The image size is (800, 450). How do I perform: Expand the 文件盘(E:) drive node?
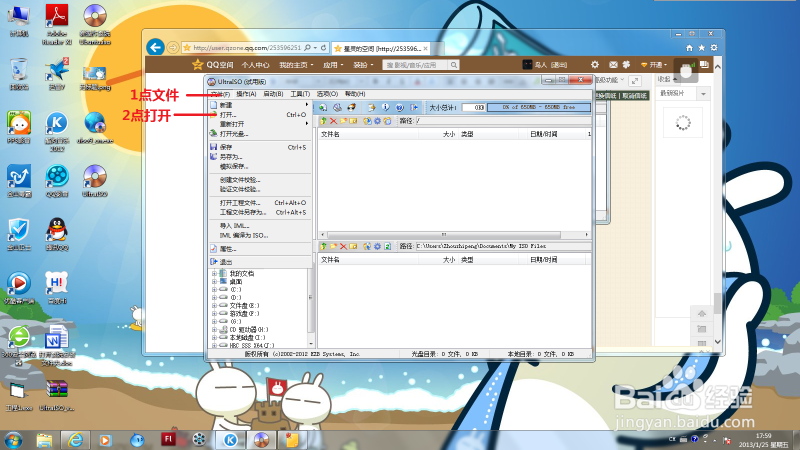tap(214, 306)
